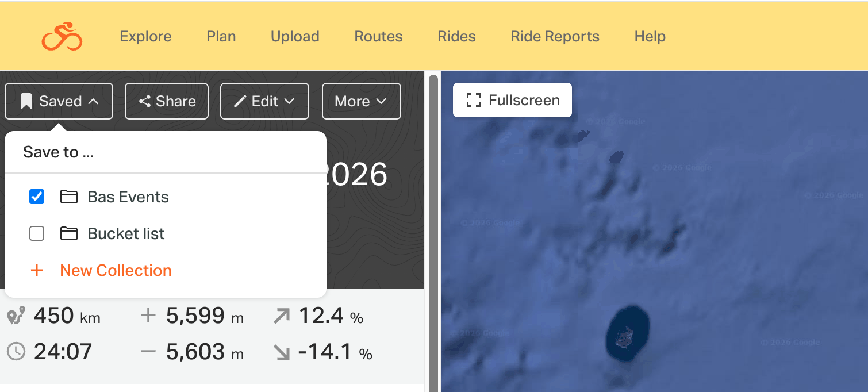Open the Routes page
868x392 pixels.
(x=378, y=36)
